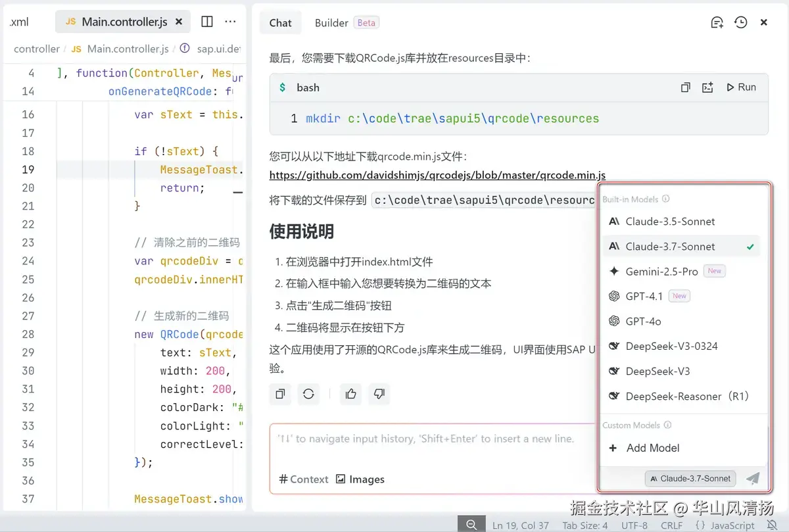Click the 'if (!sText) {' code line
789x532 pixels.
(x=176, y=151)
